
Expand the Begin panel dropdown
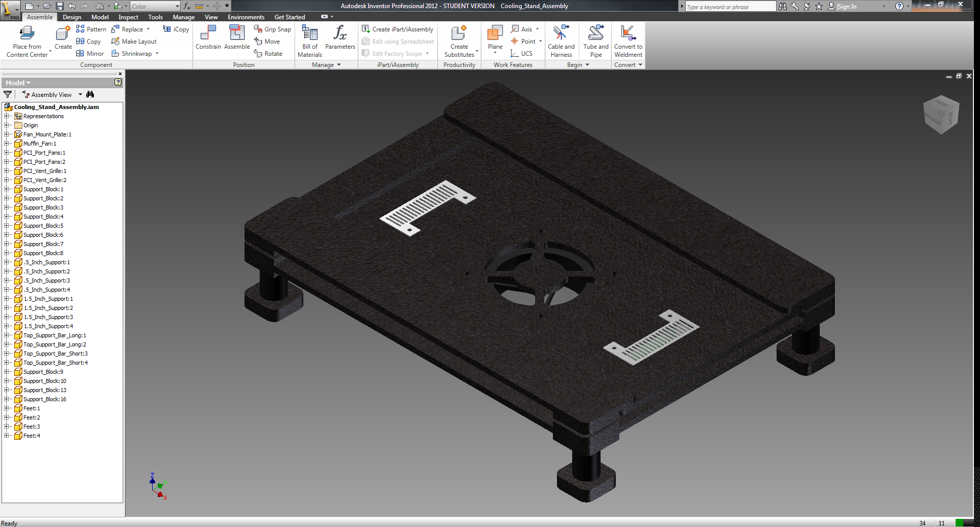(x=587, y=65)
